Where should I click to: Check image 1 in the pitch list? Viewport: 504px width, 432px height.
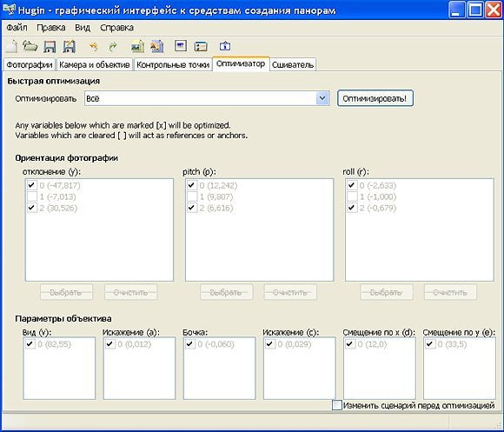tap(192, 196)
